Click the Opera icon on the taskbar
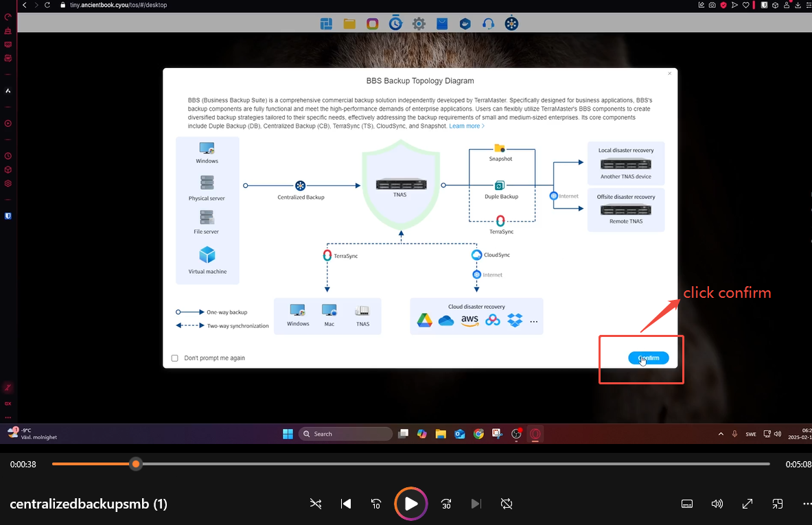This screenshot has width=812, height=525. pos(535,434)
